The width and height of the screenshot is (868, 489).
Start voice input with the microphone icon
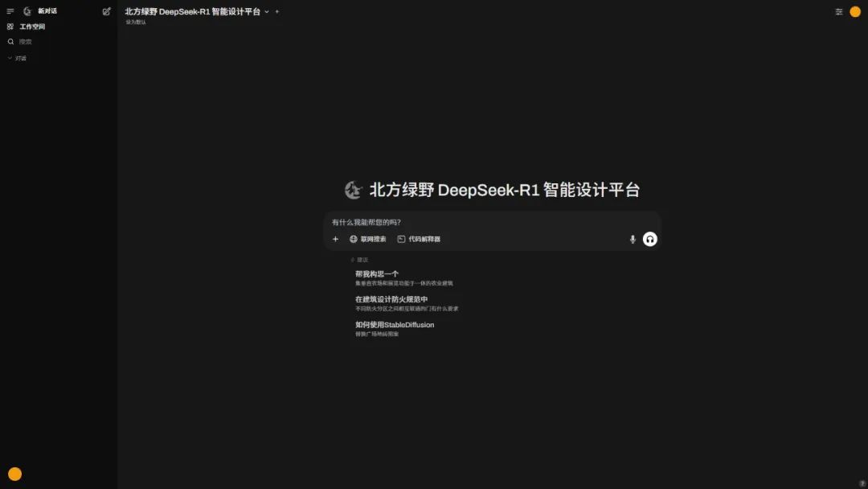pos(633,239)
